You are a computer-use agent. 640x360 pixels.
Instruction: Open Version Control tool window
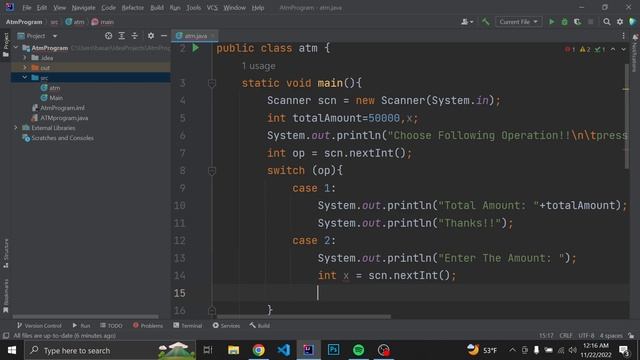pyautogui.click(x=39, y=325)
